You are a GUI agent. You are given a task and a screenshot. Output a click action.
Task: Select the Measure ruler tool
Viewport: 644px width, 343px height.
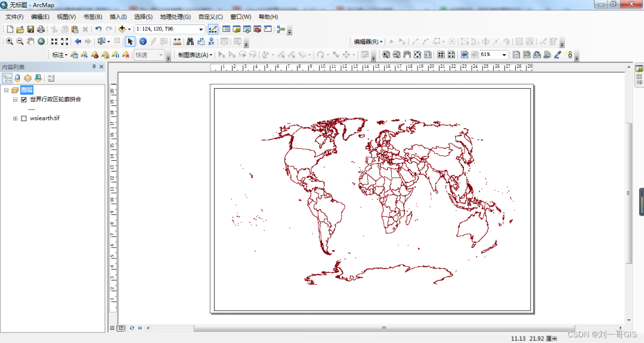(177, 42)
